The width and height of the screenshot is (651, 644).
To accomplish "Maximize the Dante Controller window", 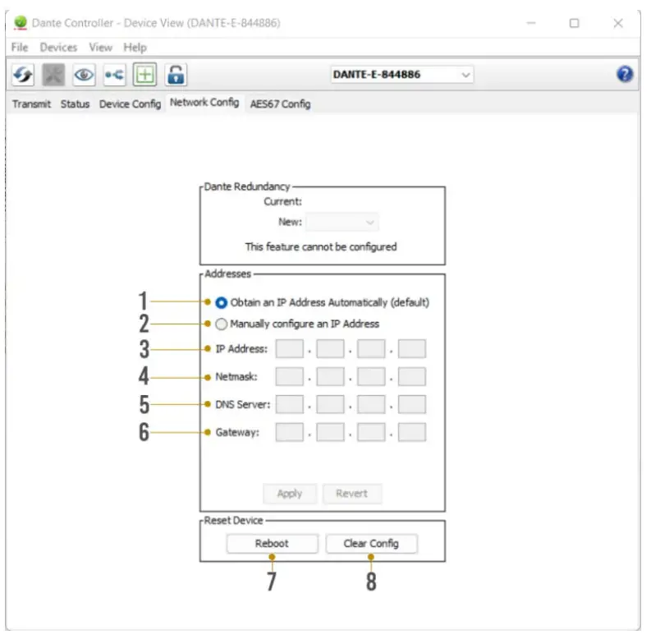I will point(574,23).
